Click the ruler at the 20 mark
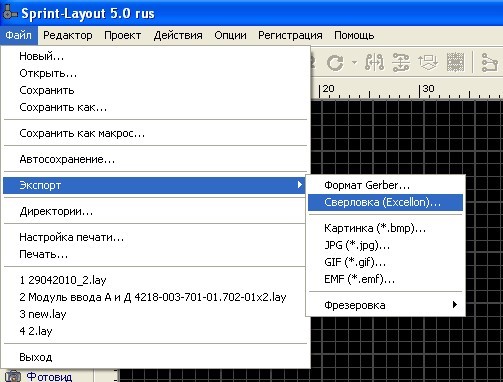Image resolution: width=503 pixels, height=382 pixels. coord(327,90)
